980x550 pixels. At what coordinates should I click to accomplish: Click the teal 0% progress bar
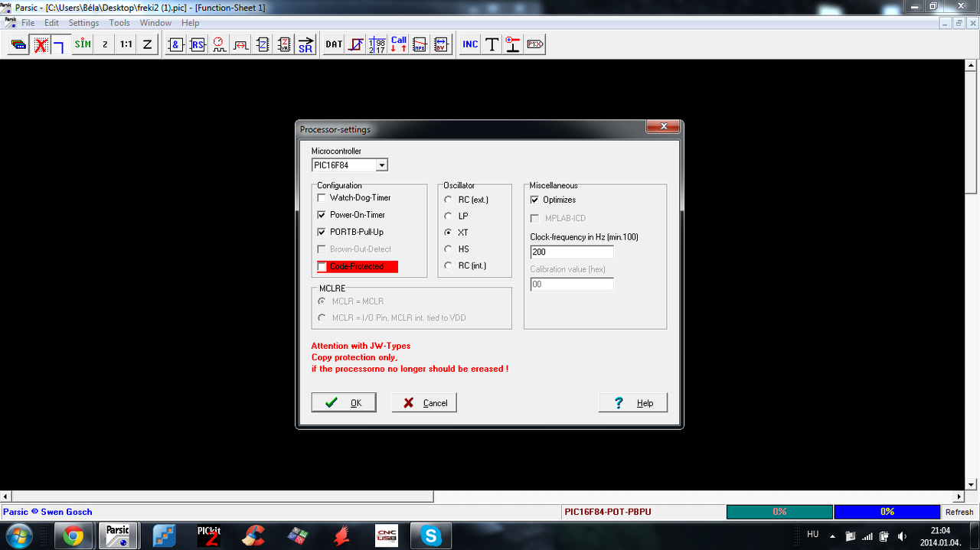(779, 512)
